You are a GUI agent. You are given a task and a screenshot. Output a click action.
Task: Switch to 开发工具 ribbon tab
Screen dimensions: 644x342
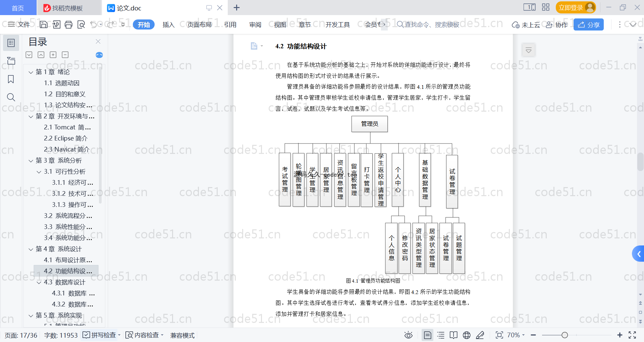coord(337,24)
